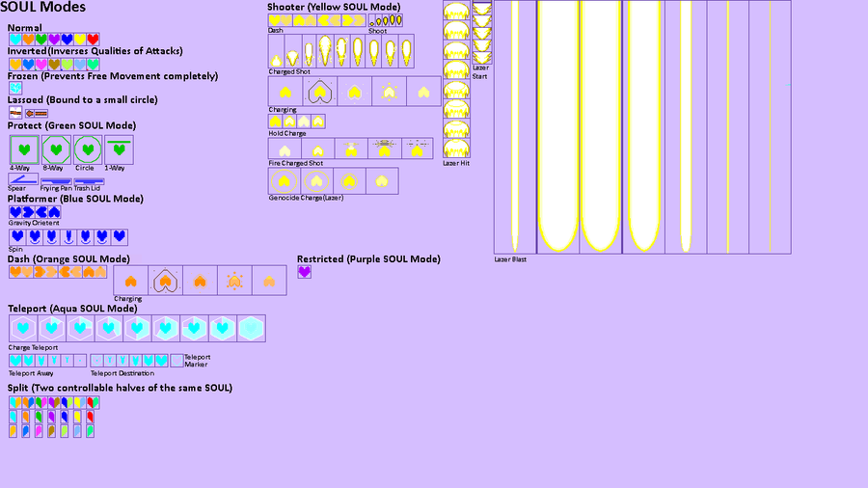
Task: Select the red and green Split heart
Action: tap(93, 402)
